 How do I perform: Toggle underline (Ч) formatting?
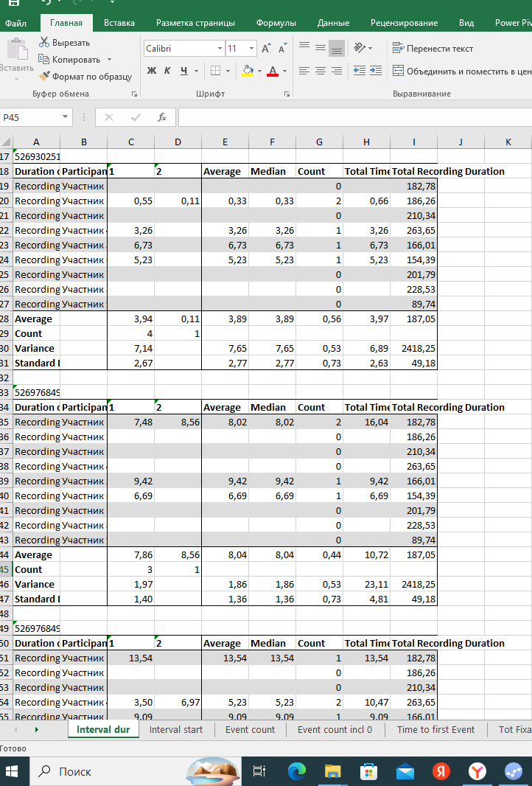pos(184,72)
